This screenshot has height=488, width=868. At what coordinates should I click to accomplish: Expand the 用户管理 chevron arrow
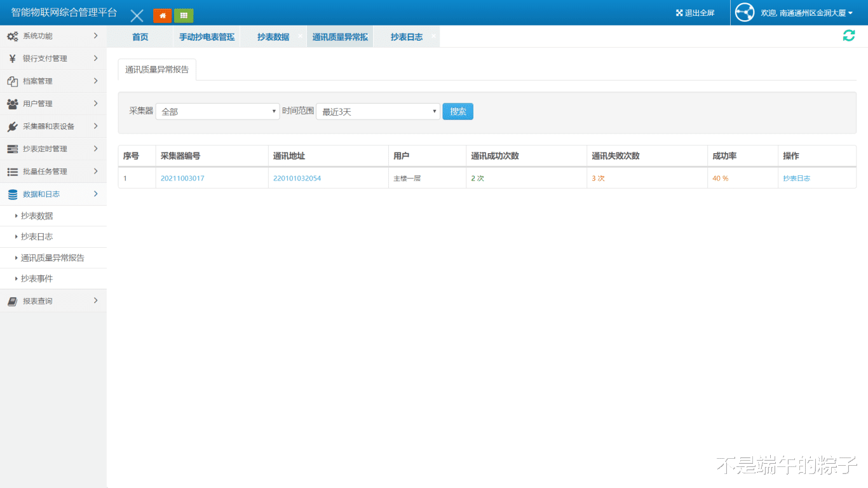tap(95, 104)
